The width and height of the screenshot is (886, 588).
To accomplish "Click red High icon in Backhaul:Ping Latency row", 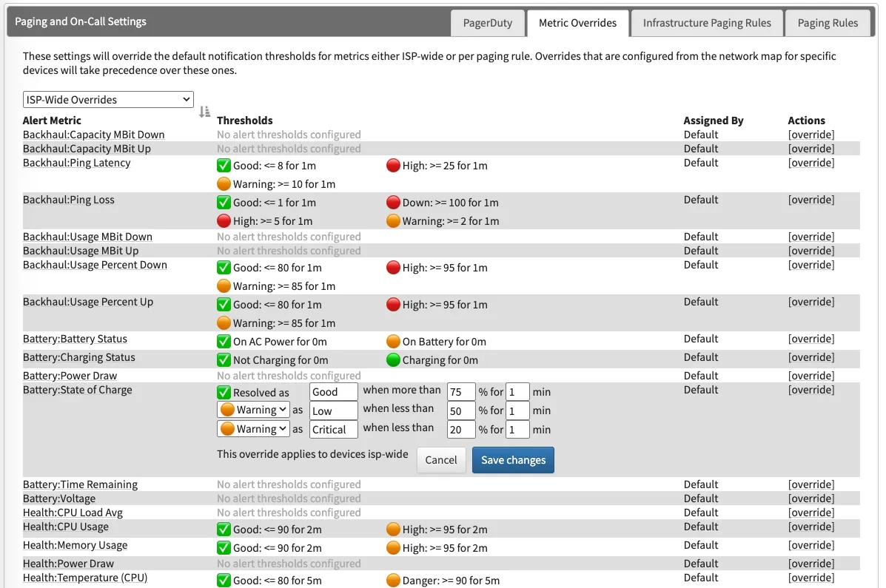I will click(393, 166).
